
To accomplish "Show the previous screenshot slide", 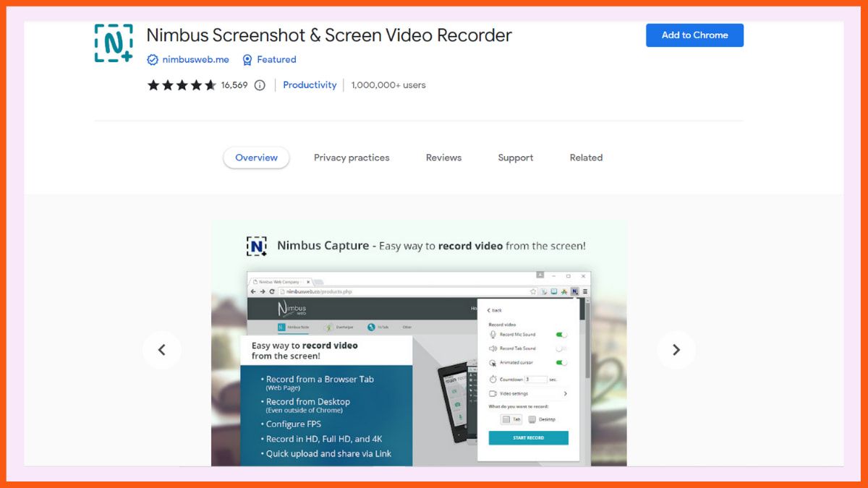I will coord(161,350).
